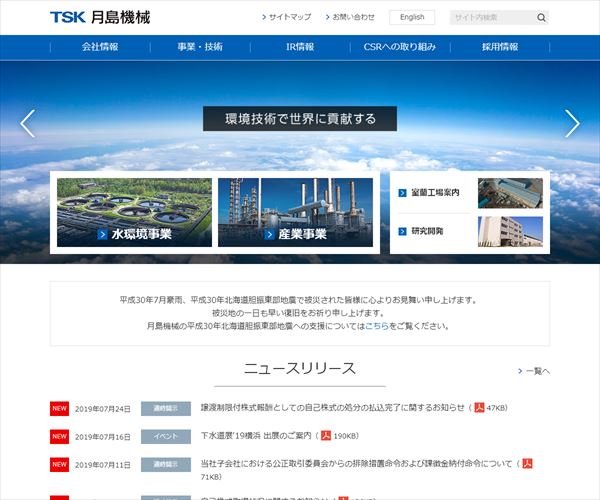Click NEW badge for 2019年07月24日

click(59, 409)
